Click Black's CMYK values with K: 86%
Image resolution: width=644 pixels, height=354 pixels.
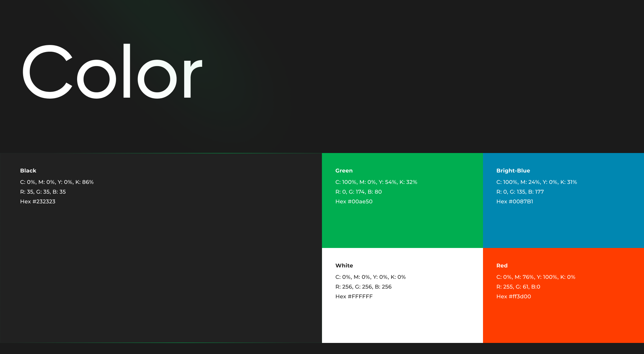(57, 182)
